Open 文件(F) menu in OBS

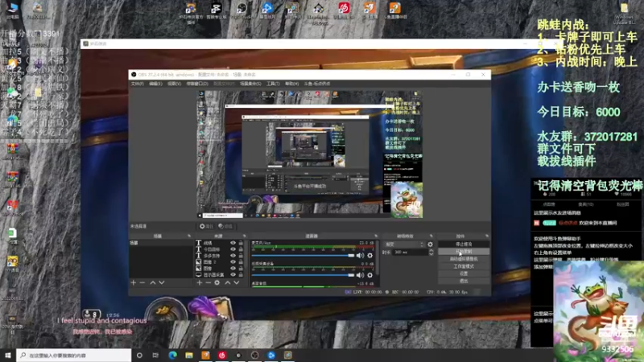137,84
